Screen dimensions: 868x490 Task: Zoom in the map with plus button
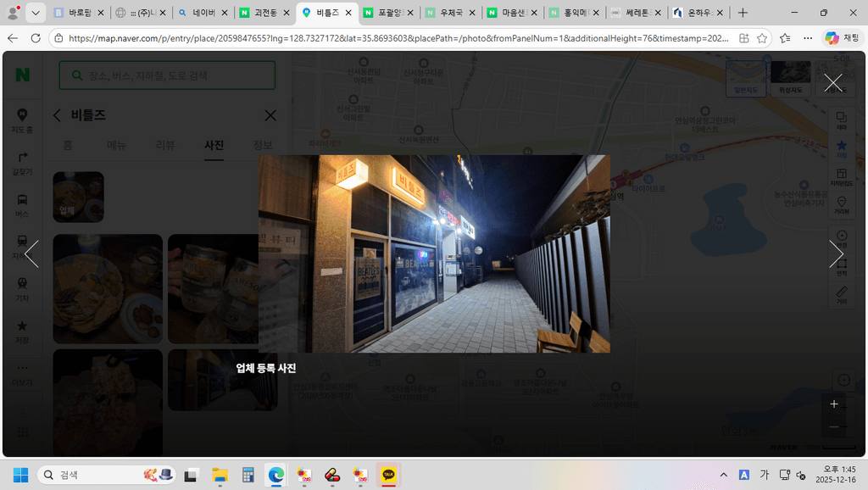click(x=834, y=404)
